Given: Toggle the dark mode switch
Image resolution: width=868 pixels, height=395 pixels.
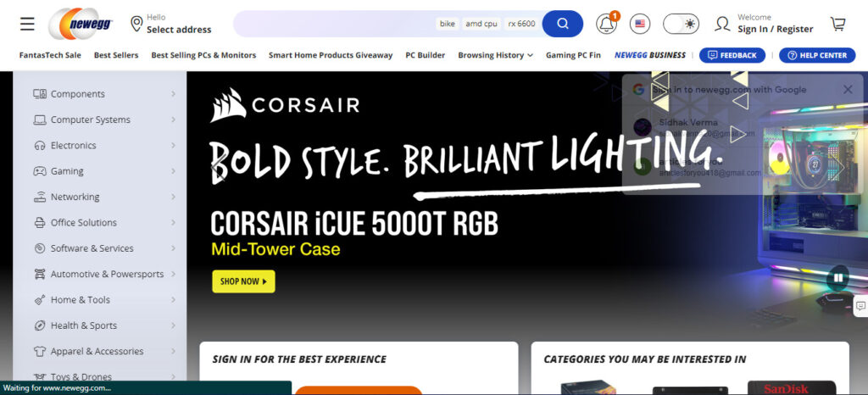Looking at the screenshot, I should tap(681, 24).
